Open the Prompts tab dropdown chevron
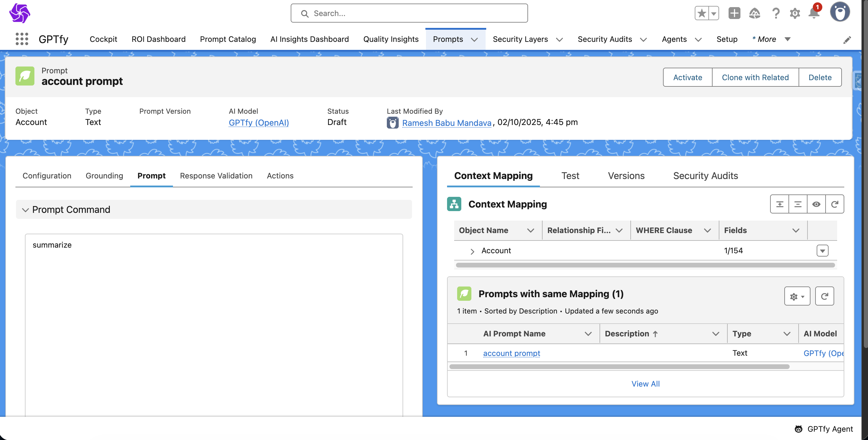 pyautogui.click(x=474, y=40)
